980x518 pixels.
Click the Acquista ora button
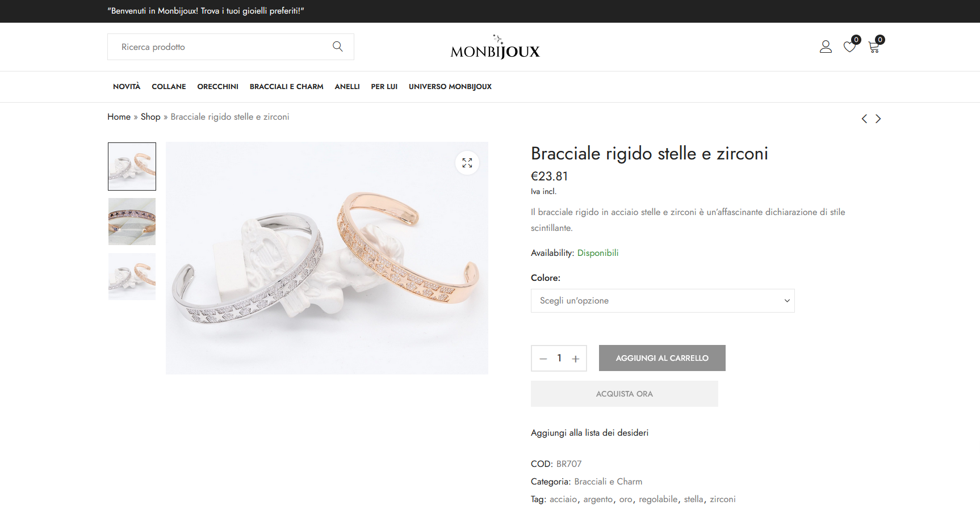click(x=624, y=394)
